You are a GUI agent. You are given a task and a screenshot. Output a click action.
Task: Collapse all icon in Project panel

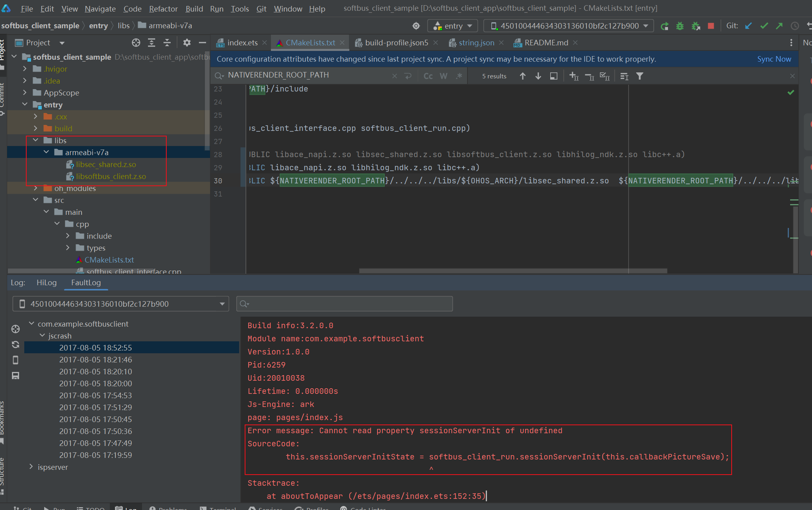tap(167, 43)
